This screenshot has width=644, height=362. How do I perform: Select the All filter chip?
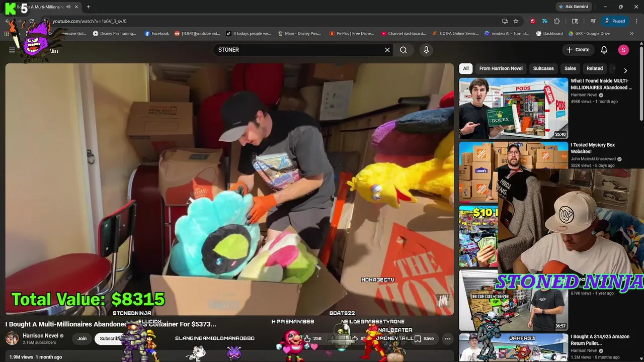pyautogui.click(x=466, y=68)
